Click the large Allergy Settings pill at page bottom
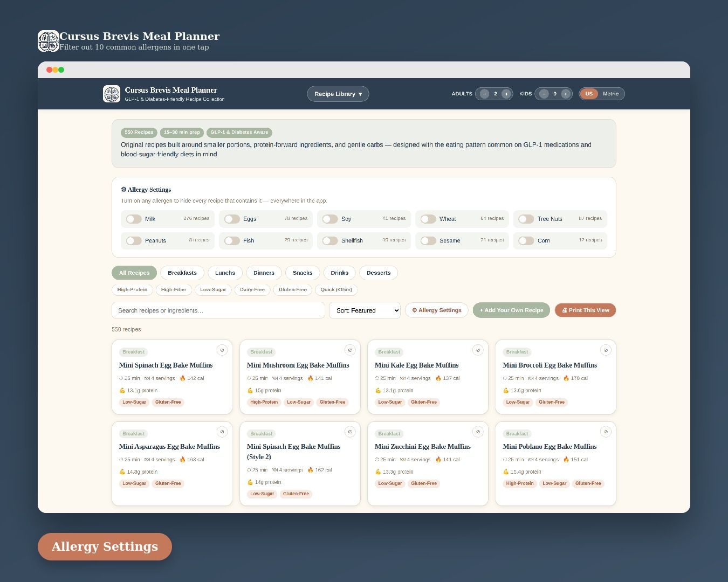728x582 pixels. click(x=105, y=546)
